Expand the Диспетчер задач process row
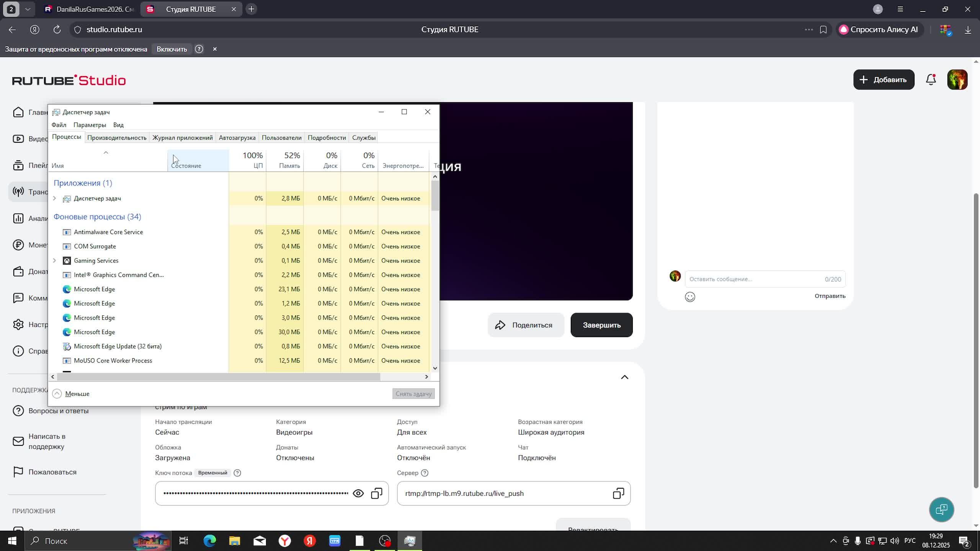Image resolution: width=980 pixels, height=551 pixels. pyautogui.click(x=54, y=198)
